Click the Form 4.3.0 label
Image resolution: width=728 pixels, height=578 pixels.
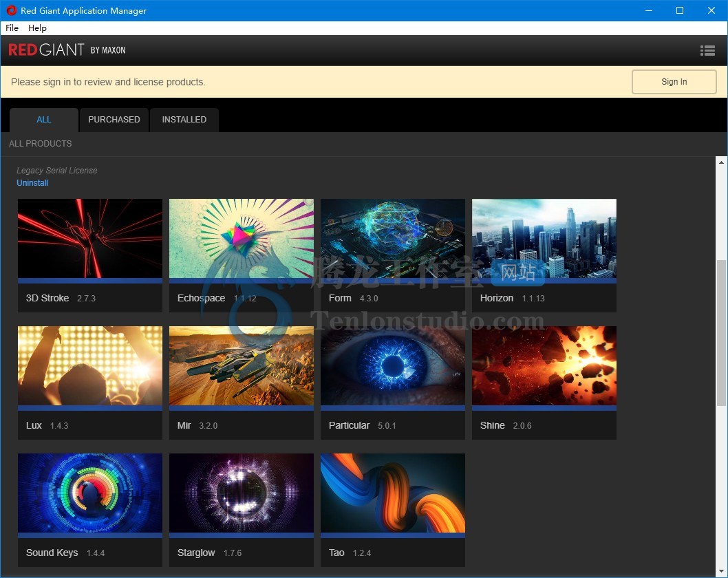[353, 298]
